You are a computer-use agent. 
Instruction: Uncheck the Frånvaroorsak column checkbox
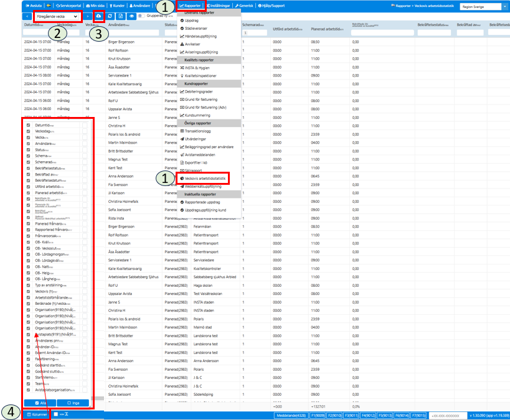point(28,236)
